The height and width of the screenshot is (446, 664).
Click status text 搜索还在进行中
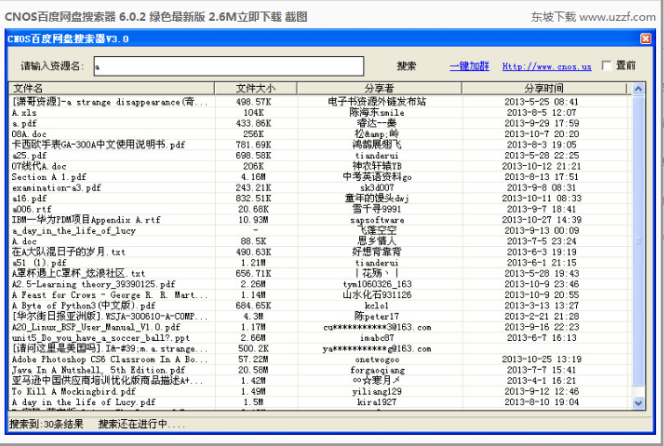pos(142,424)
